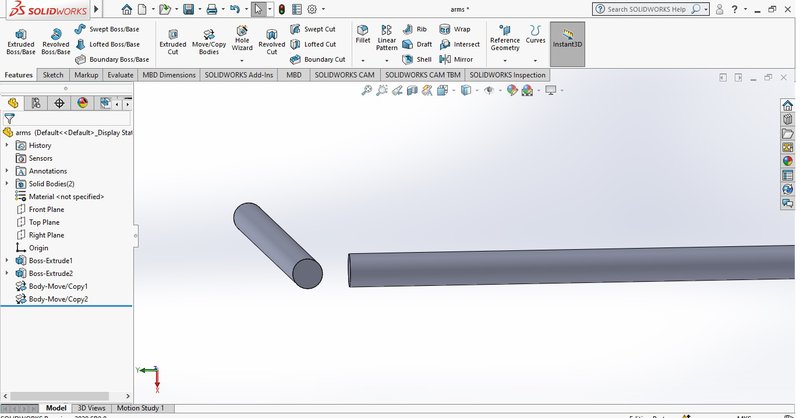Click the Search SOLIDWORKS Help field
The image size is (800, 418).
(x=651, y=9)
